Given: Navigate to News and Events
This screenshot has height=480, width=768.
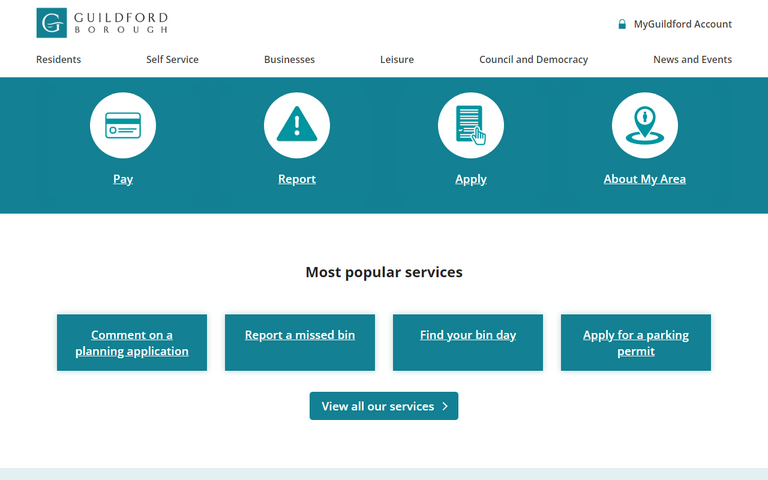Looking at the screenshot, I should click(x=692, y=60).
